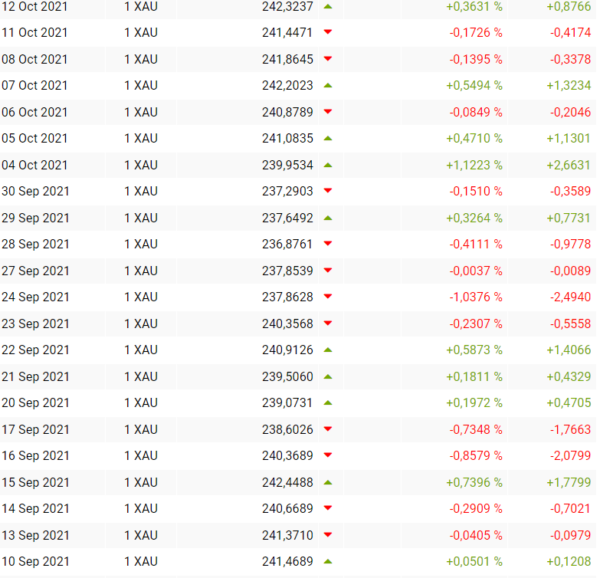The width and height of the screenshot is (600, 578).
Task: Click the green up arrow for 07 Oct 2021
Action: (x=328, y=86)
